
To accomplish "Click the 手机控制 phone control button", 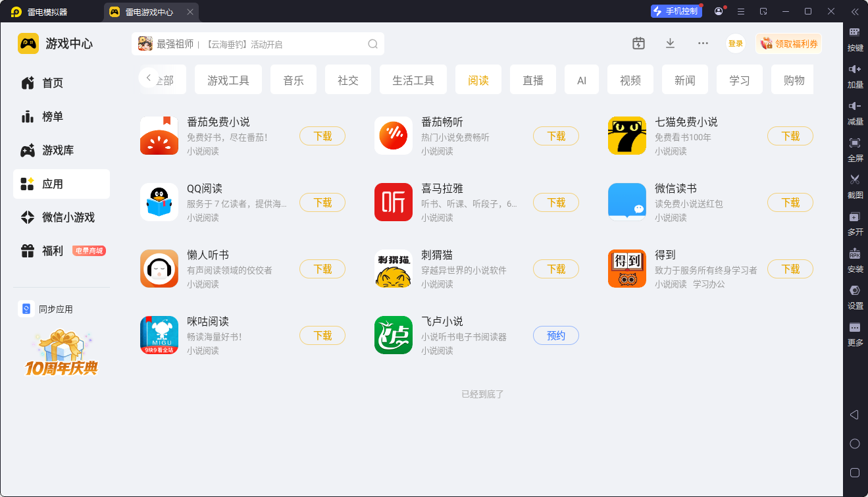I will [x=677, y=11].
